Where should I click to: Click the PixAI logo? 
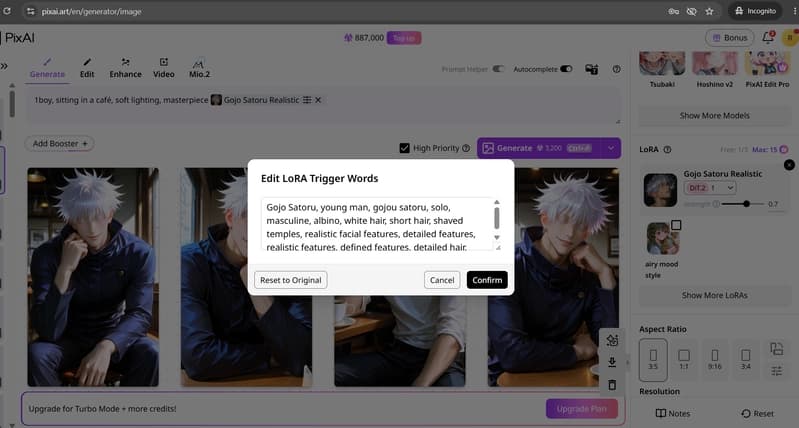pyautogui.click(x=18, y=38)
